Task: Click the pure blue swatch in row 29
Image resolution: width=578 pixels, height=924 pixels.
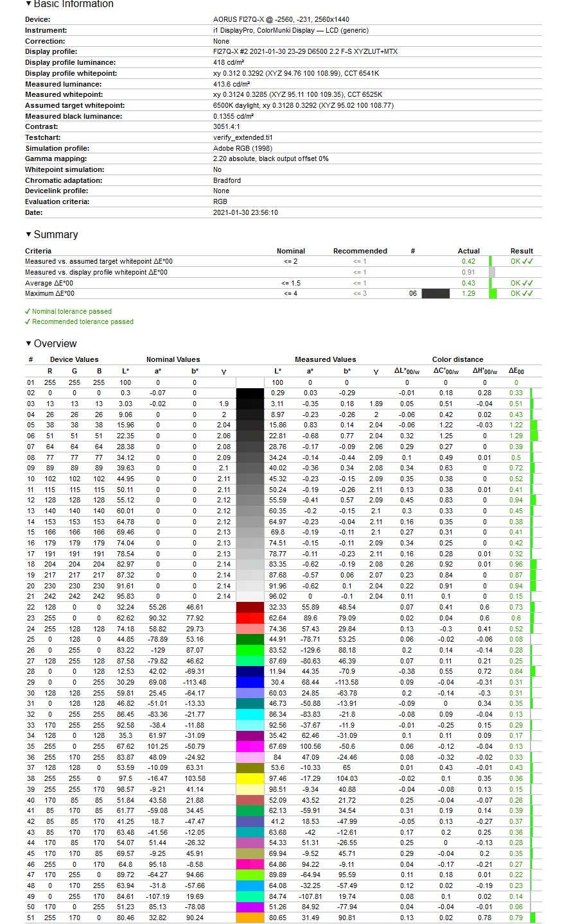Action: [x=250, y=682]
